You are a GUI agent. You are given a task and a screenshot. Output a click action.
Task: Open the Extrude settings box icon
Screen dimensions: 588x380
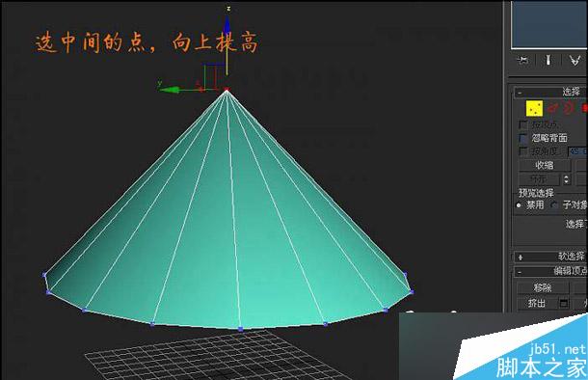564,303
